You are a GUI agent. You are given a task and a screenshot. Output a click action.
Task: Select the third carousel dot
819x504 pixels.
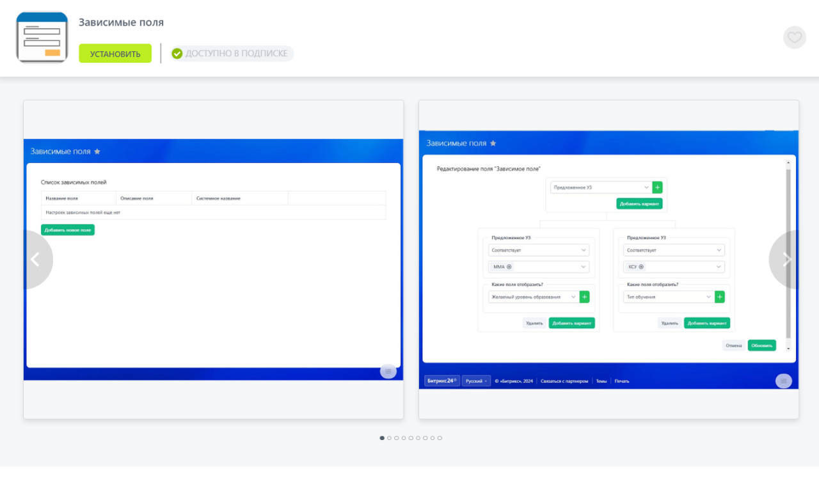click(397, 438)
